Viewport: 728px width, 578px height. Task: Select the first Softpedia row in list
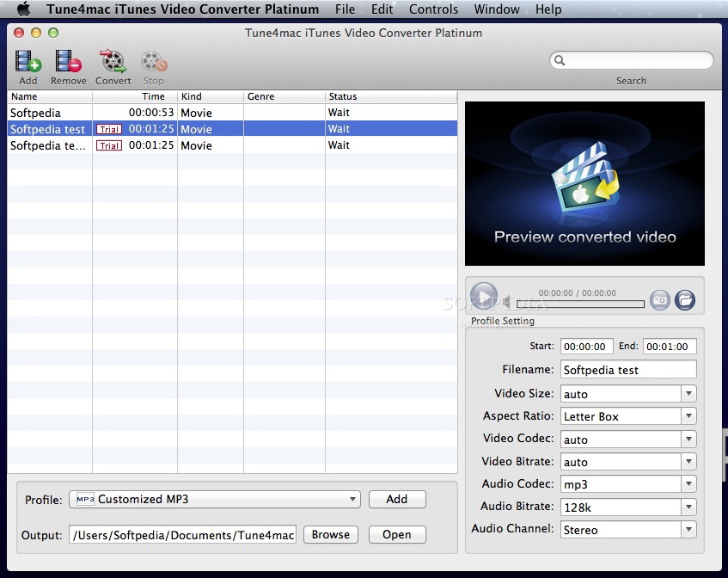(232, 113)
